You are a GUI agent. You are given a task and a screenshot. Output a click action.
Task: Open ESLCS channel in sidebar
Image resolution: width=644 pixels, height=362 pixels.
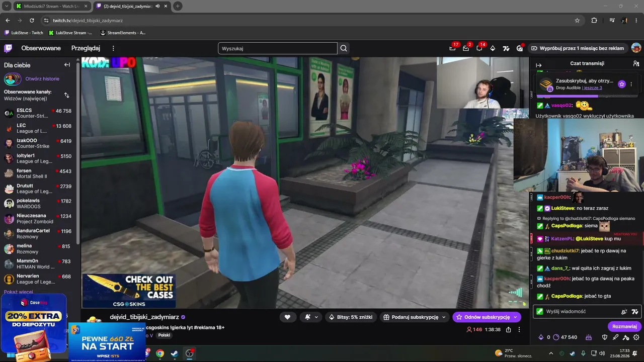tap(39, 113)
